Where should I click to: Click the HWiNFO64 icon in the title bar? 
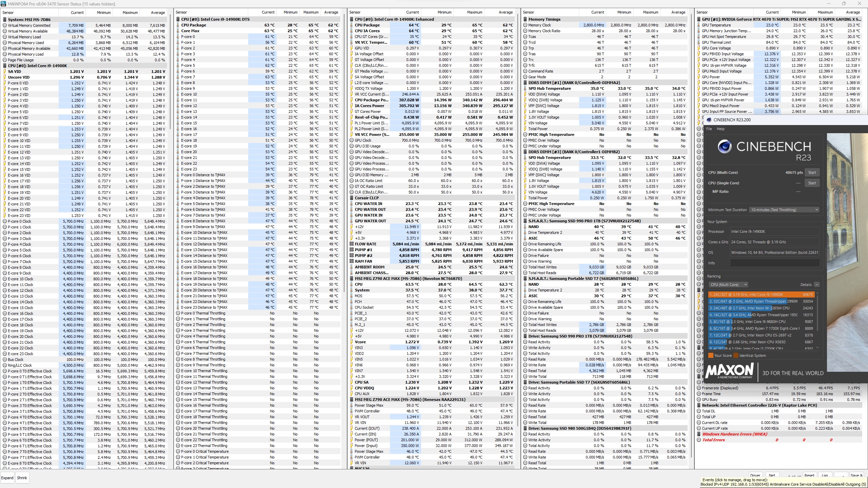(x=3, y=4)
